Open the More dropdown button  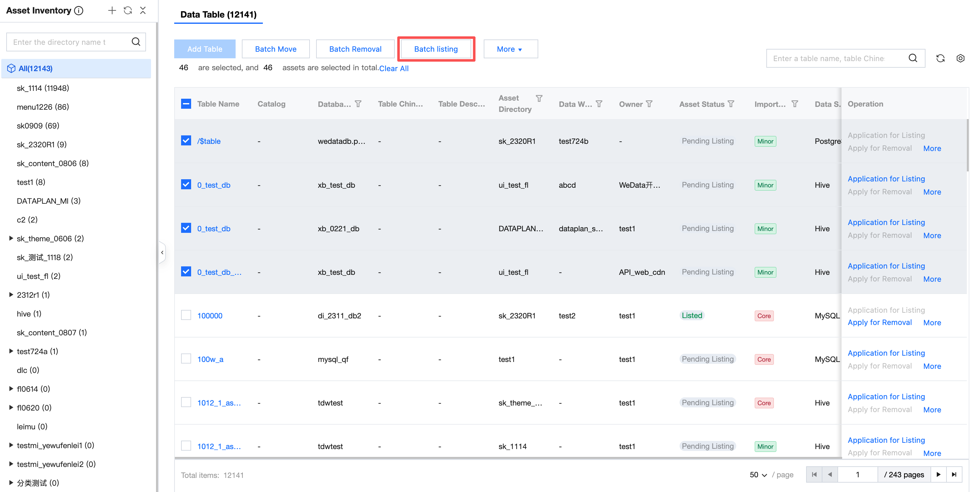point(510,49)
